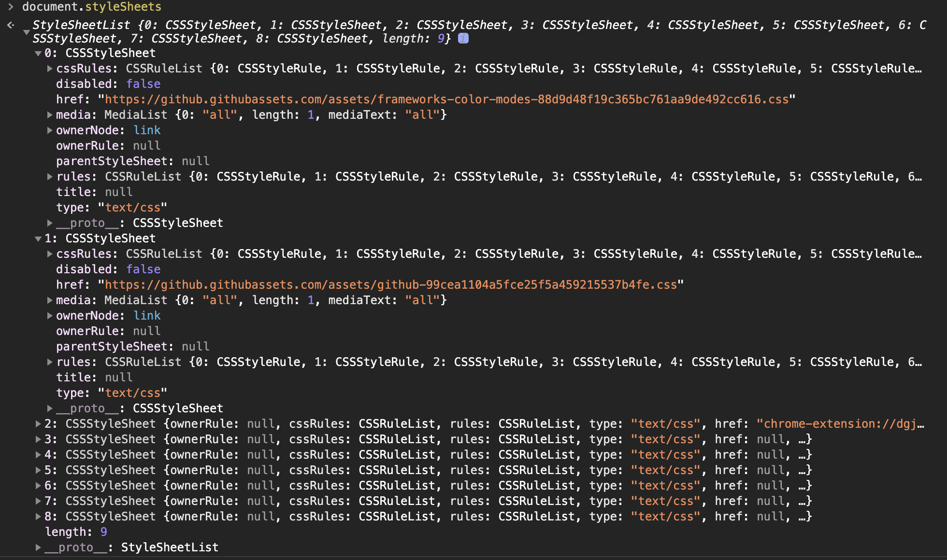
Task: Expand ownerNode link of stylesheet 1
Action: click(x=50, y=316)
